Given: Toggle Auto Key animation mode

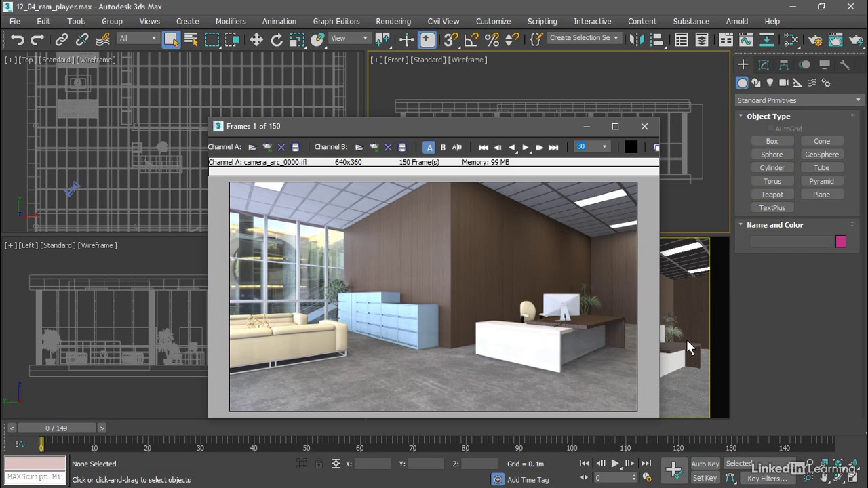Looking at the screenshot, I should 705,464.
